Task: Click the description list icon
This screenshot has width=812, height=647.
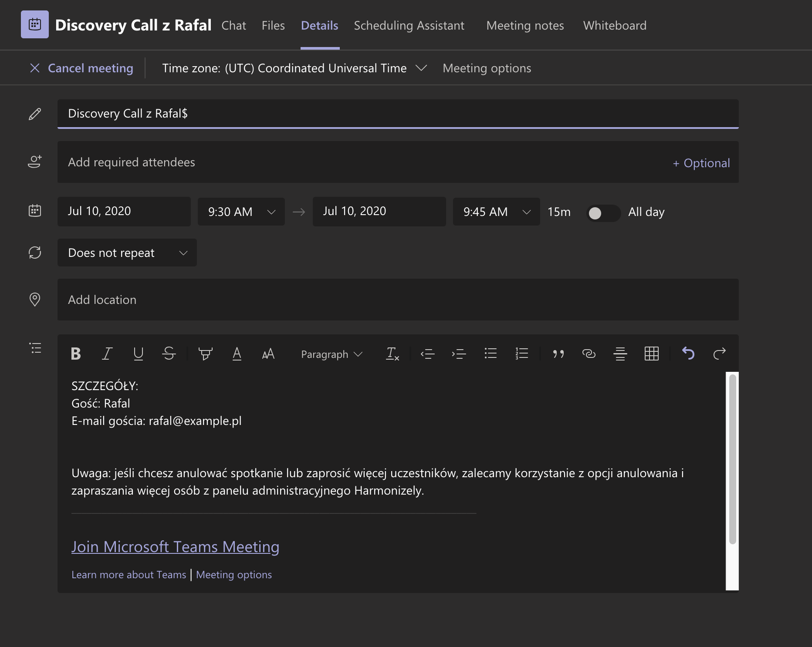Action: pyautogui.click(x=35, y=348)
